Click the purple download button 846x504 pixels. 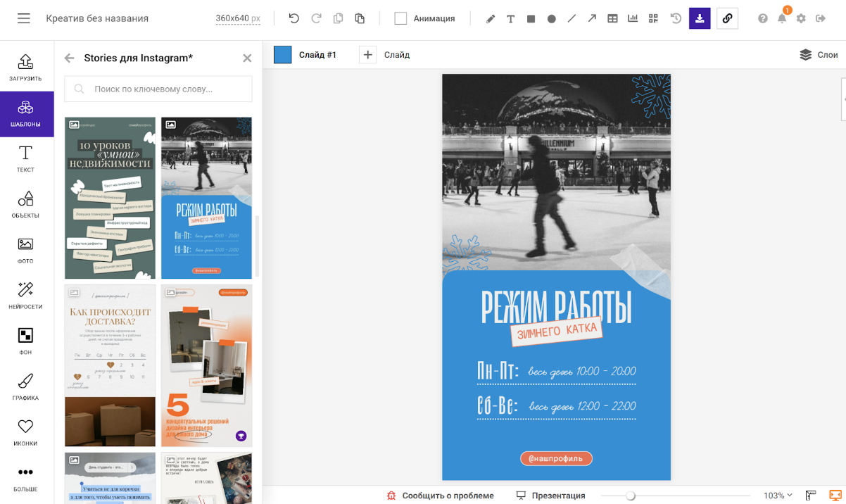click(700, 19)
